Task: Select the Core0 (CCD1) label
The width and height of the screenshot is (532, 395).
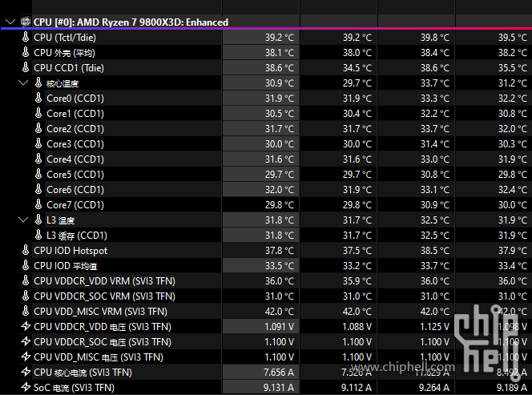Action: pyautogui.click(x=75, y=99)
